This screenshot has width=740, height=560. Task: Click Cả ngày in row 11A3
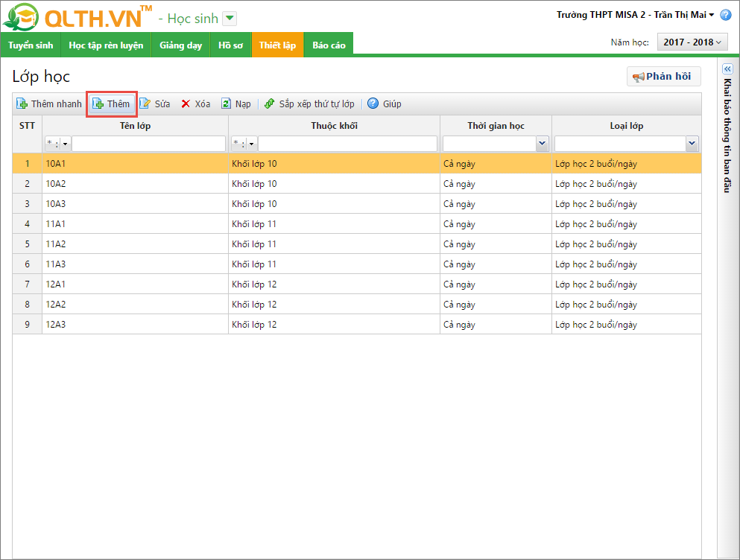tap(459, 264)
